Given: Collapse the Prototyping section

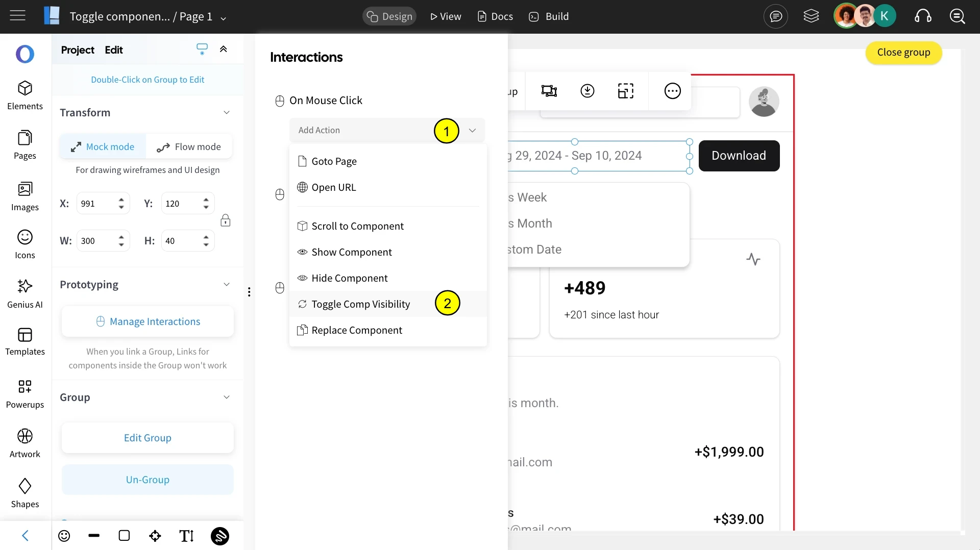Looking at the screenshot, I should pos(227,285).
